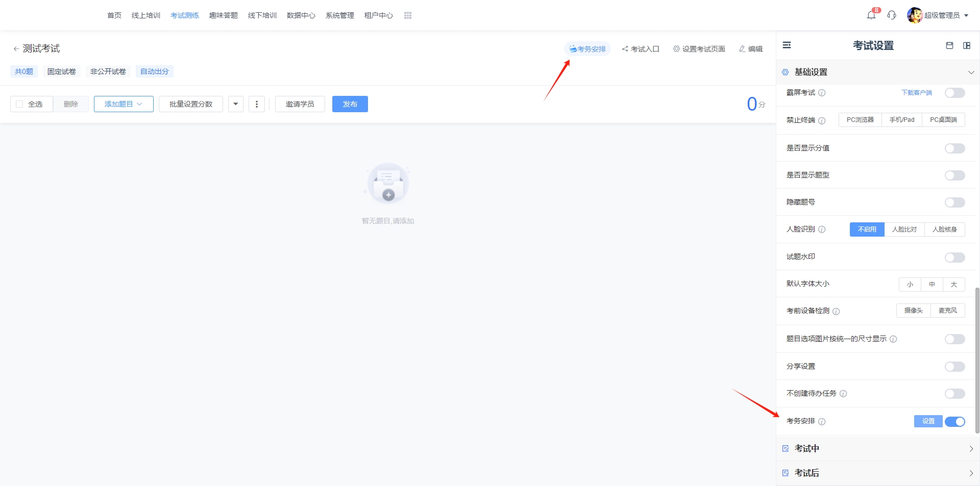This screenshot has width=980, height=486.
Task: Enable the 是否显示分值 toggle
Action: tap(954, 148)
